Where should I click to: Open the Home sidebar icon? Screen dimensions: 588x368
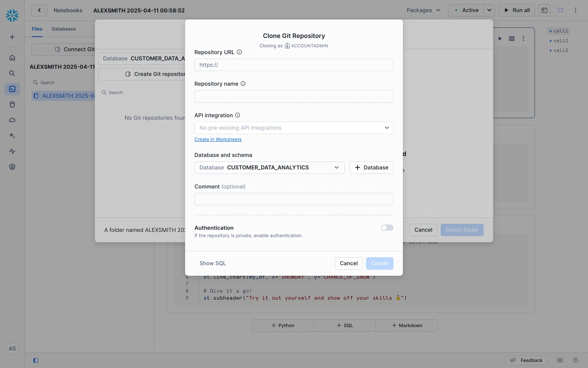point(12,58)
